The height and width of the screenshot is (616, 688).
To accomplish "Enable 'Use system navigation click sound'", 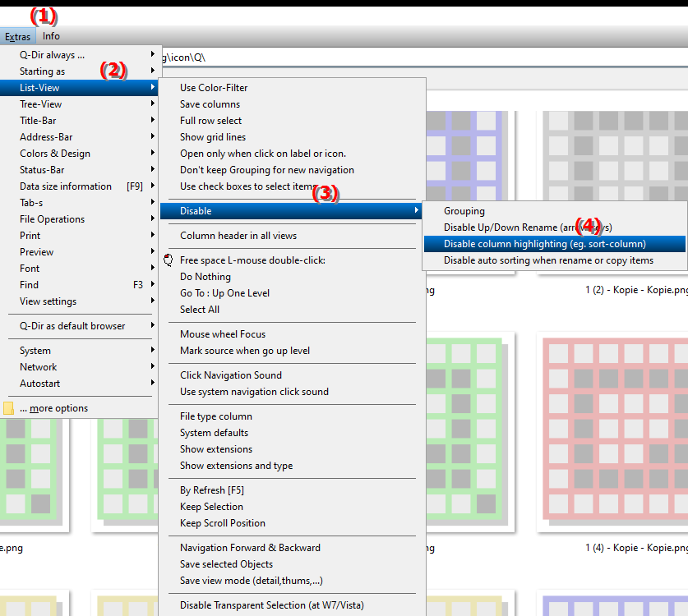I will point(293,392).
